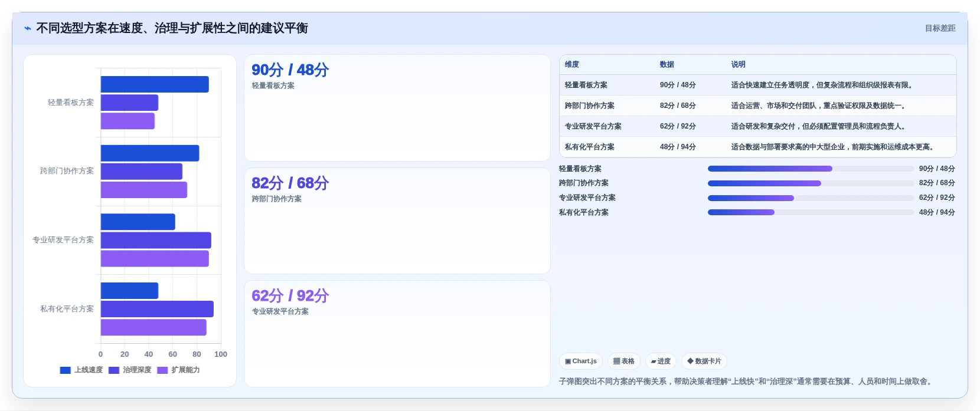Click progress value 48分 / 94分
This screenshot has width=980, height=411.
pyautogui.click(x=937, y=212)
